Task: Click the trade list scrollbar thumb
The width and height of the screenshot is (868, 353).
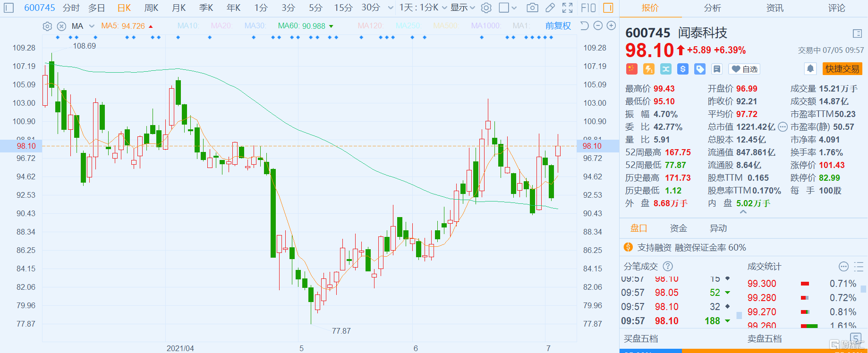Action: tap(739, 315)
